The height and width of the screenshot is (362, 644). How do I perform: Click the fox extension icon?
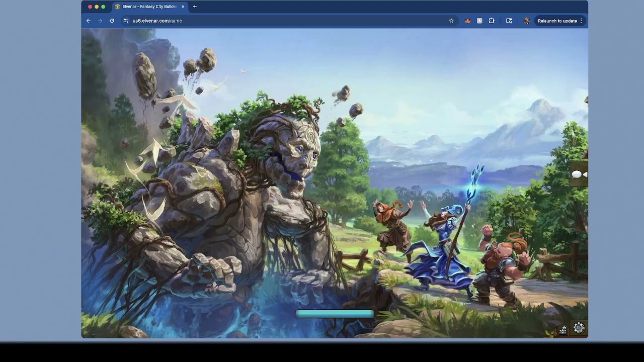click(467, 21)
